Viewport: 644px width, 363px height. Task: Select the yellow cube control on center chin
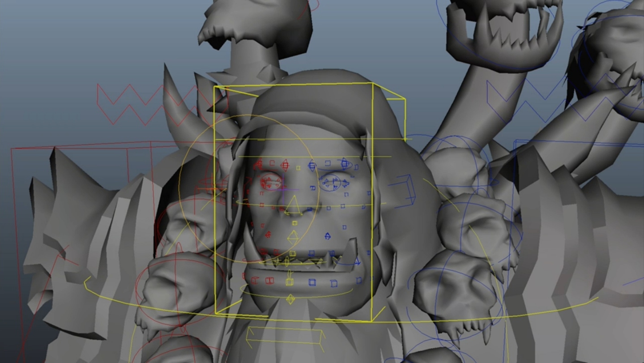click(x=290, y=282)
